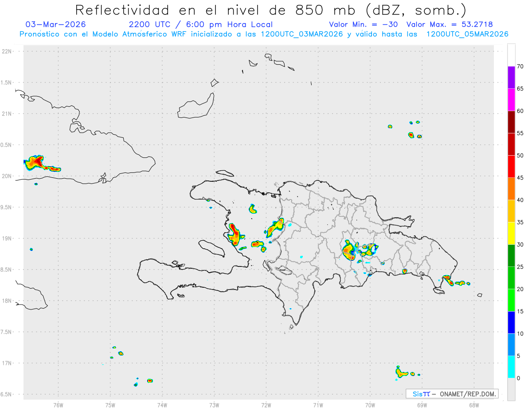Click the magenta 60–65 dBZ colorbar segment
Image resolution: width=532 pixels, height=411 pixels.
pyautogui.click(x=511, y=99)
